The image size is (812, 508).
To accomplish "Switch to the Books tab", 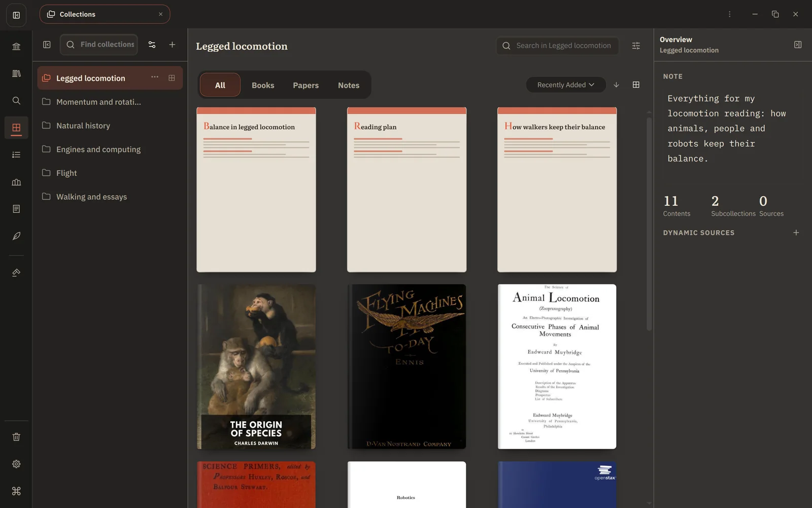I will click(x=263, y=85).
